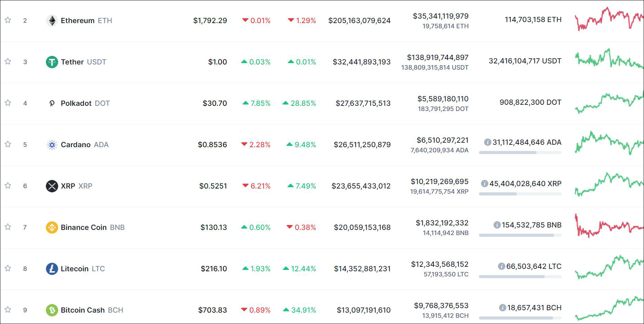Click Ethereum's 24h volume figure

tap(441, 16)
